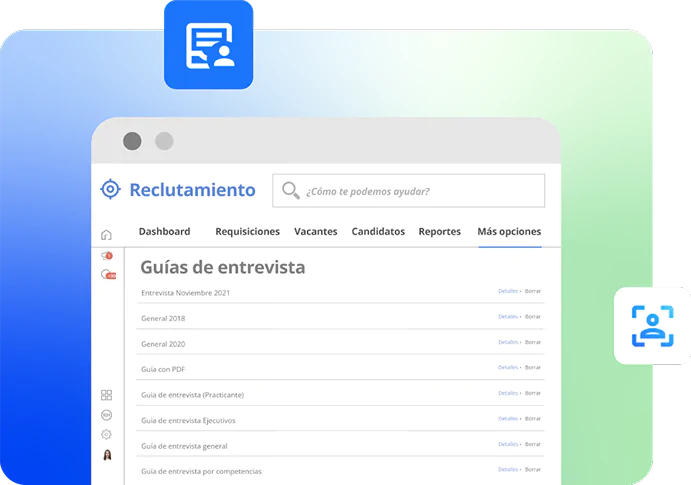The width and height of the screenshot is (691, 485).
Task: Click the face scan icon on right
Action: click(x=652, y=325)
